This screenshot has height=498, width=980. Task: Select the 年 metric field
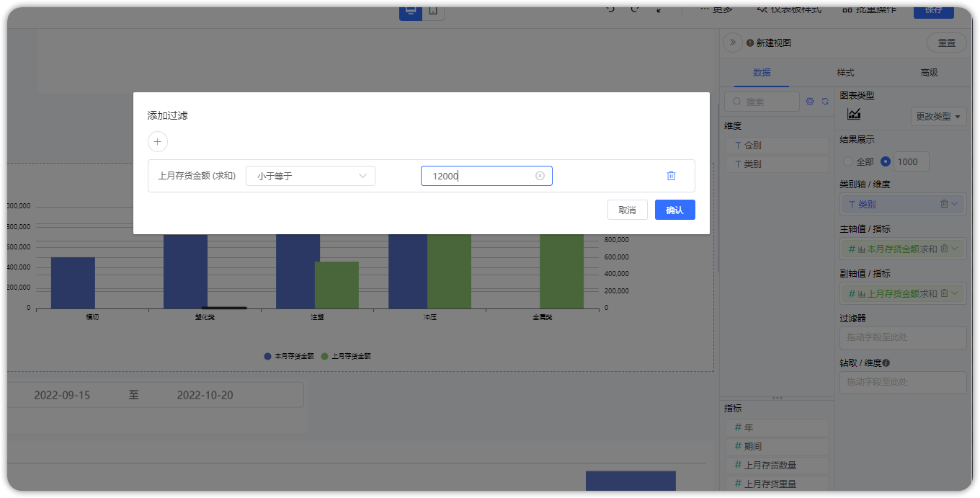pos(777,427)
